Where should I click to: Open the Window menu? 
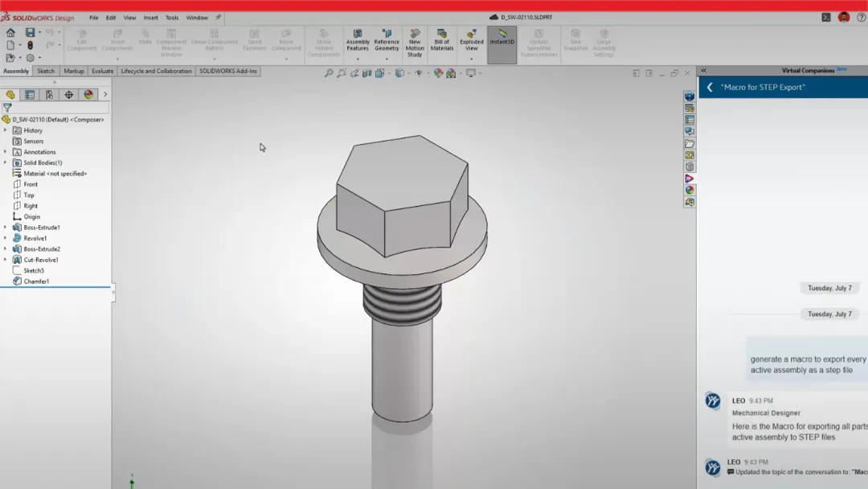point(197,18)
